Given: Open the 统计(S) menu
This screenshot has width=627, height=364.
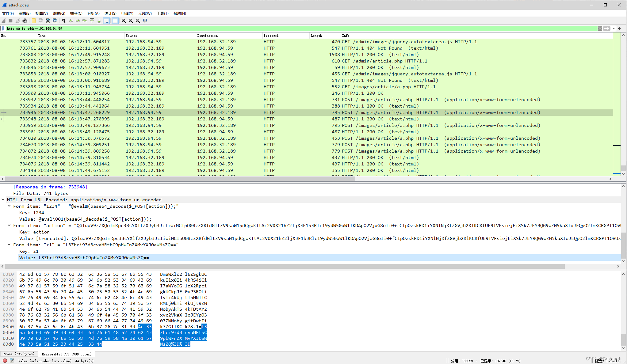Looking at the screenshot, I should tap(110, 13).
